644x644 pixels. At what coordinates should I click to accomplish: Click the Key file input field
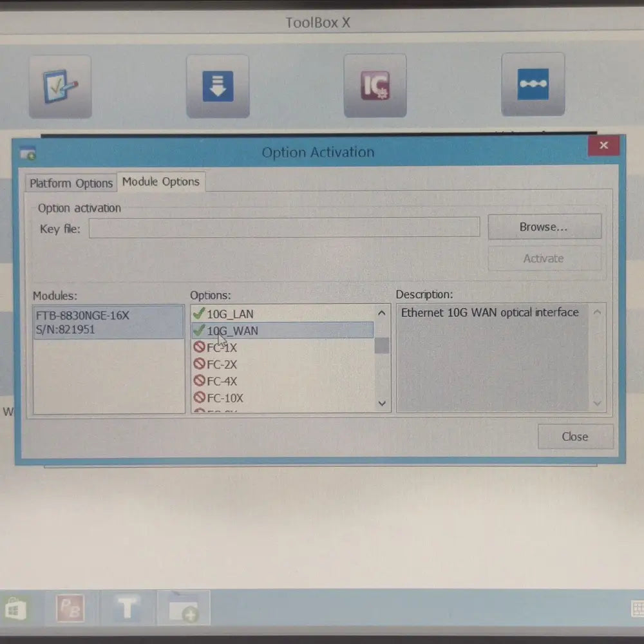tap(284, 227)
